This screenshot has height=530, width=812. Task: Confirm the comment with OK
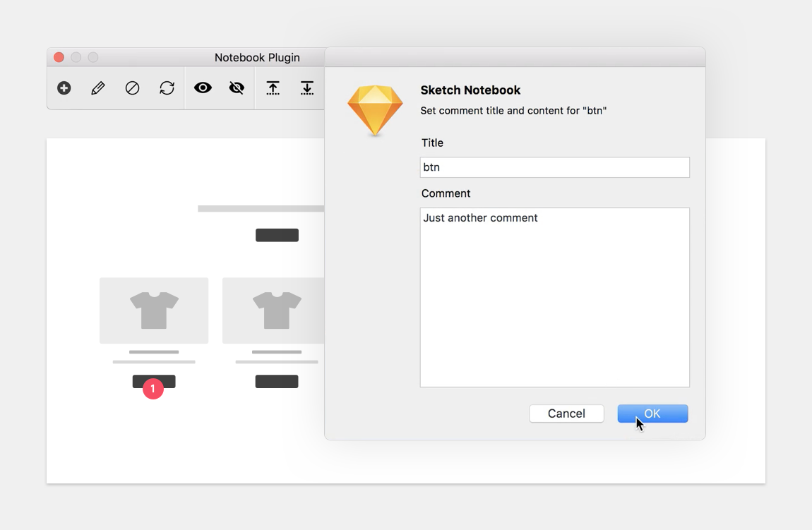(x=652, y=414)
